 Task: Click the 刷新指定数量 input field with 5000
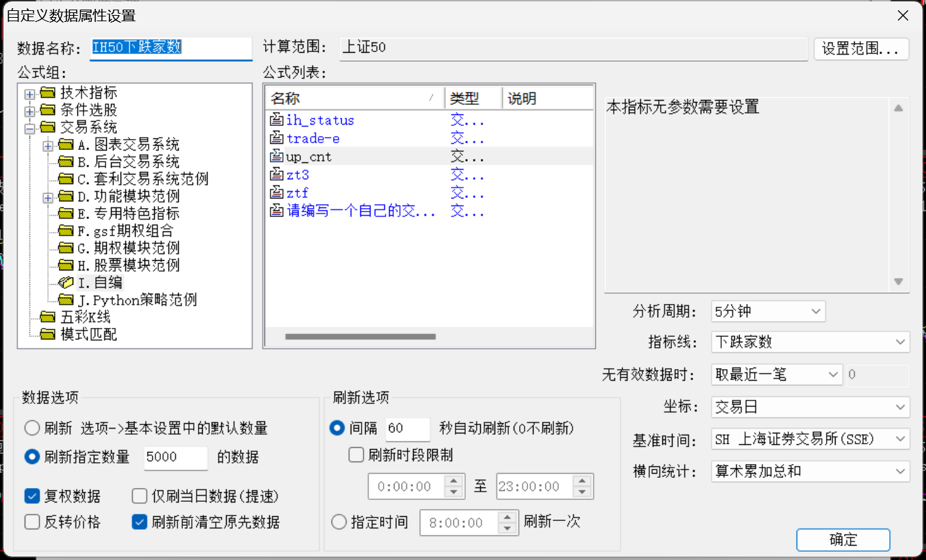(x=175, y=457)
